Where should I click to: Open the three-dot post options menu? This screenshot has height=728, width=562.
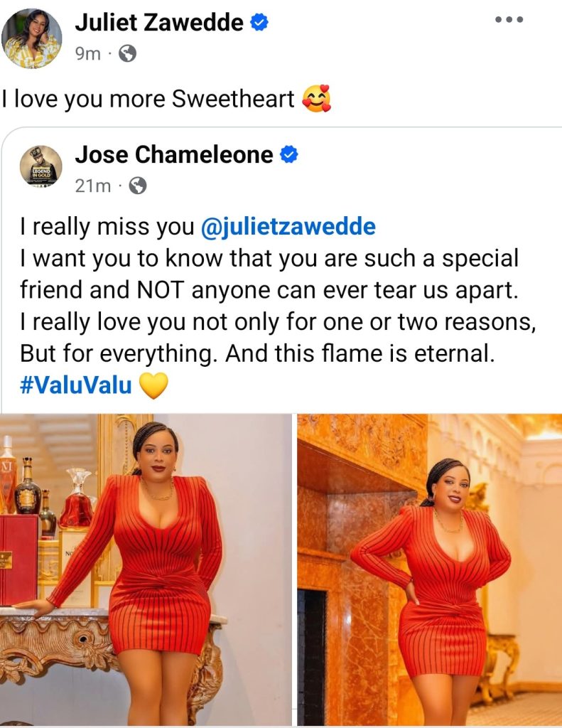pos(509,19)
